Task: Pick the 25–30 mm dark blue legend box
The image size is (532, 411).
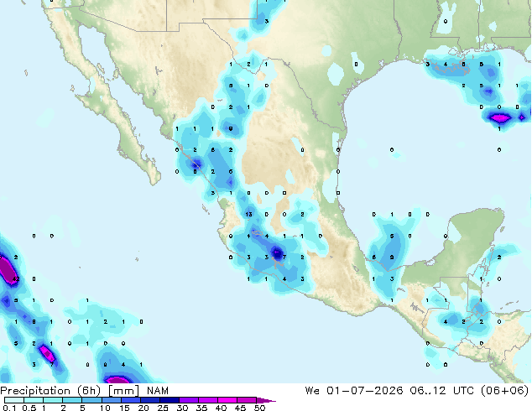Action: tap(169, 400)
